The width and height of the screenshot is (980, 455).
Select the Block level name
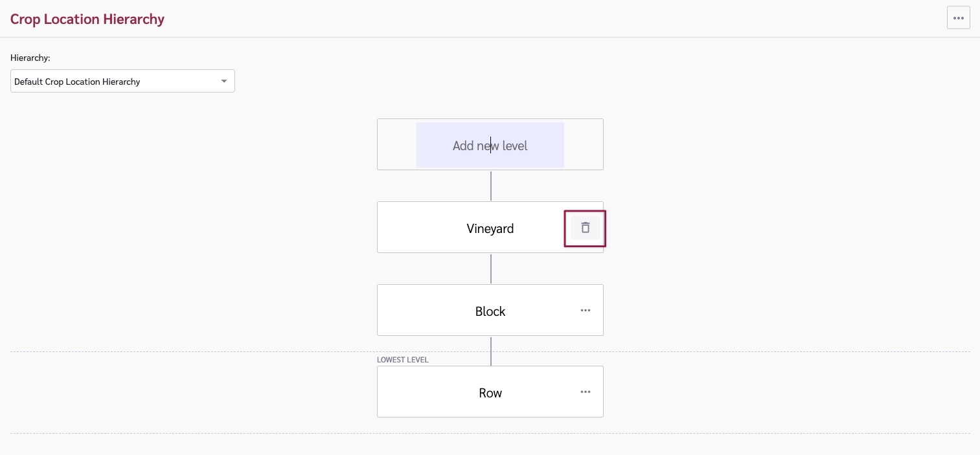point(490,311)
